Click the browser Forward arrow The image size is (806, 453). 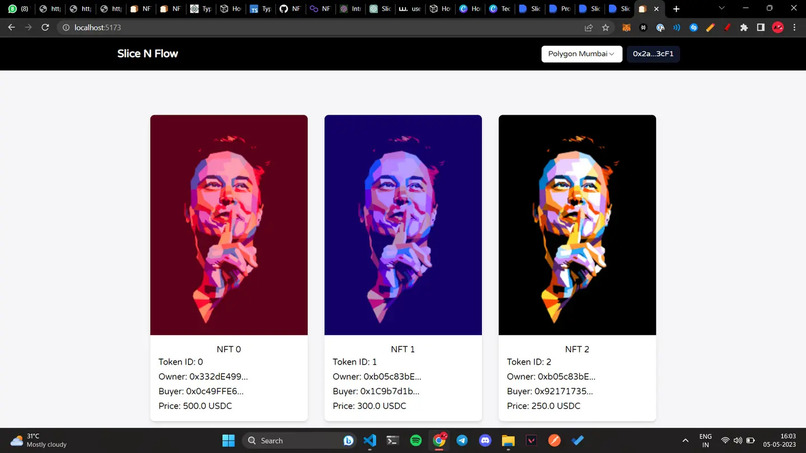click(28, 27)
